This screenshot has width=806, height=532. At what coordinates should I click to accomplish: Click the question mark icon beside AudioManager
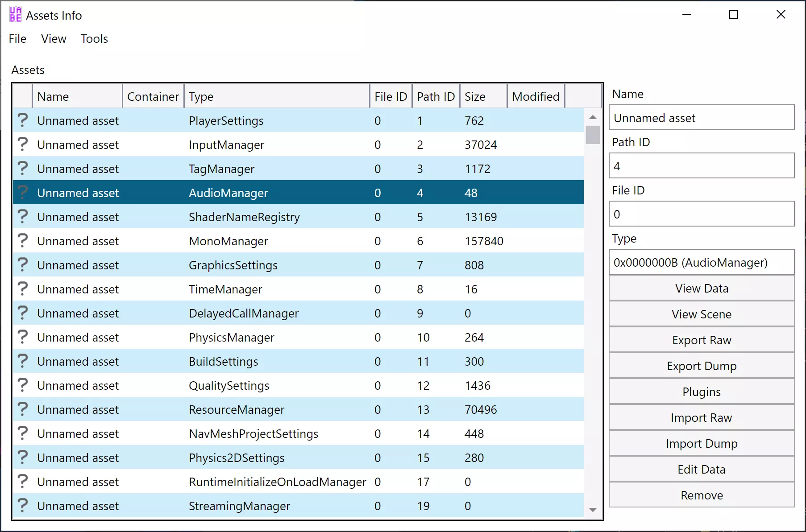coord(23,193)
